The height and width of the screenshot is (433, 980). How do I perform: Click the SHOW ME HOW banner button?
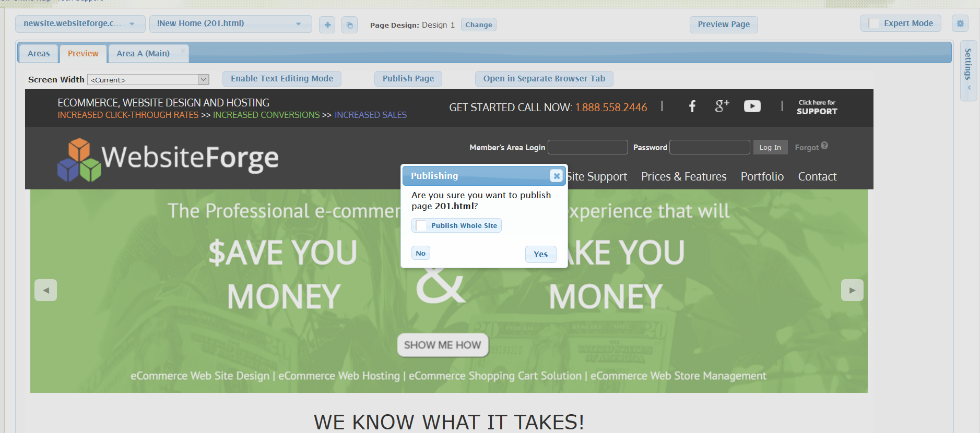click(x=443, y=345)
